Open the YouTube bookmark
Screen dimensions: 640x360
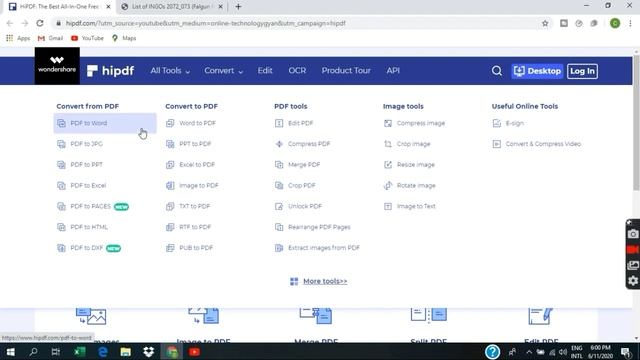coord(87,38)
